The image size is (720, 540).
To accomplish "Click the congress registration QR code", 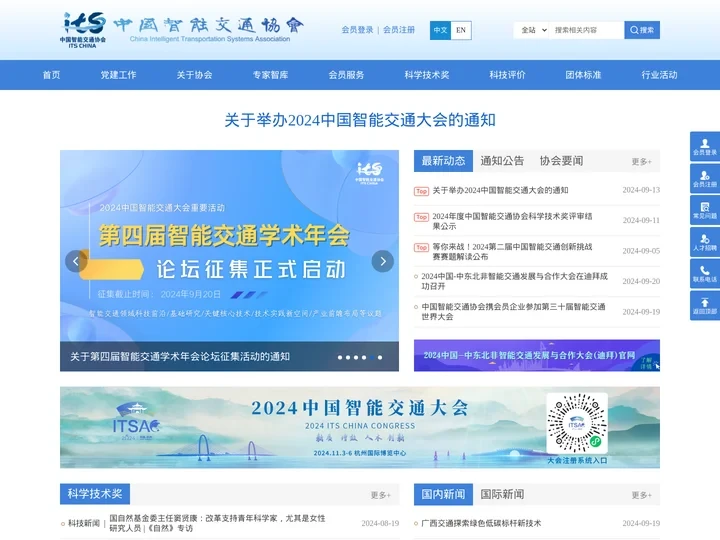I will coord(577,423).
